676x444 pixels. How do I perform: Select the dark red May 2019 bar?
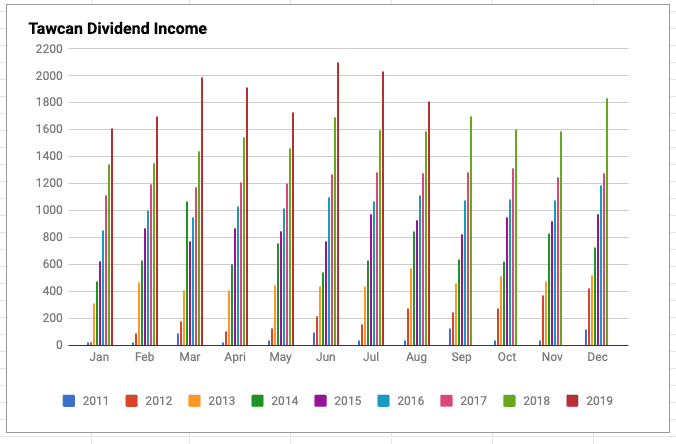pos(293,229)
